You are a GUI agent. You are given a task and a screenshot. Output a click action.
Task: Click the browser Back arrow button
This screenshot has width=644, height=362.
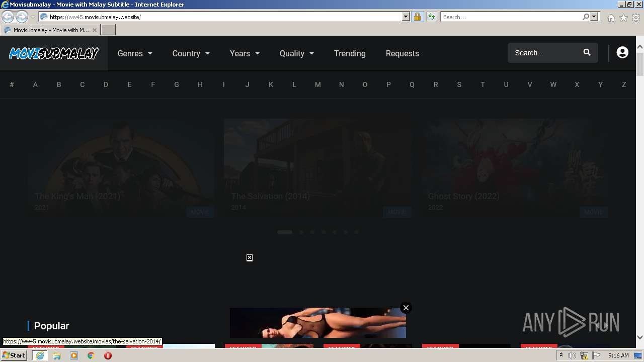coord(8,17)
